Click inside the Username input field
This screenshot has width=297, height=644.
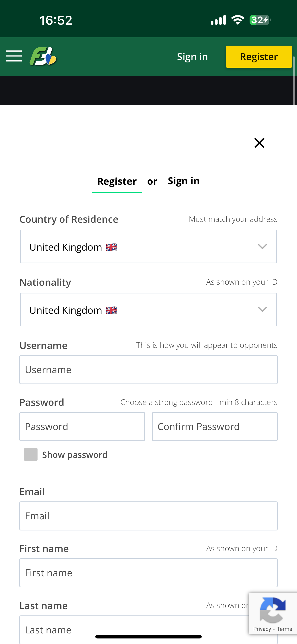pyautogui.click(x=148, y=369)
